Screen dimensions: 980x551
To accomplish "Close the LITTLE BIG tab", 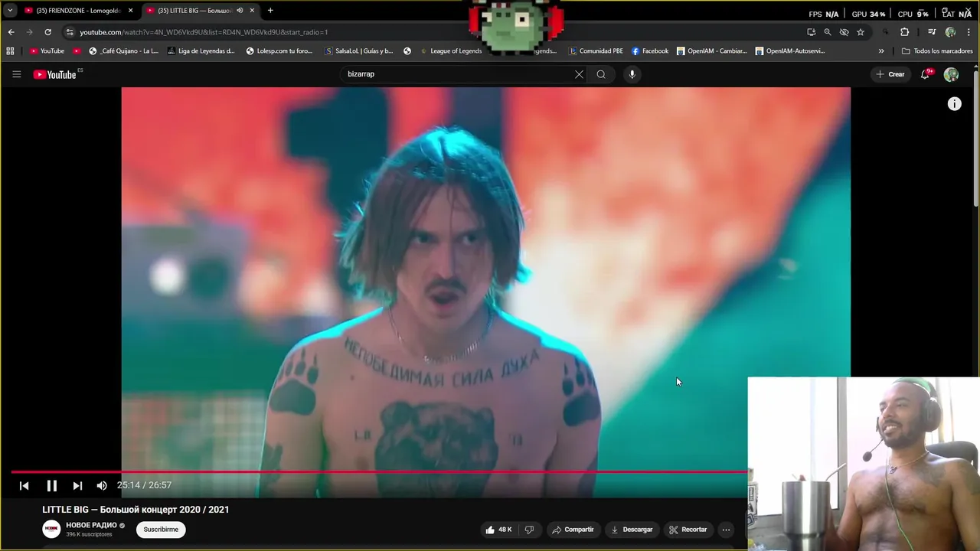I will click(x=252, y=11).
